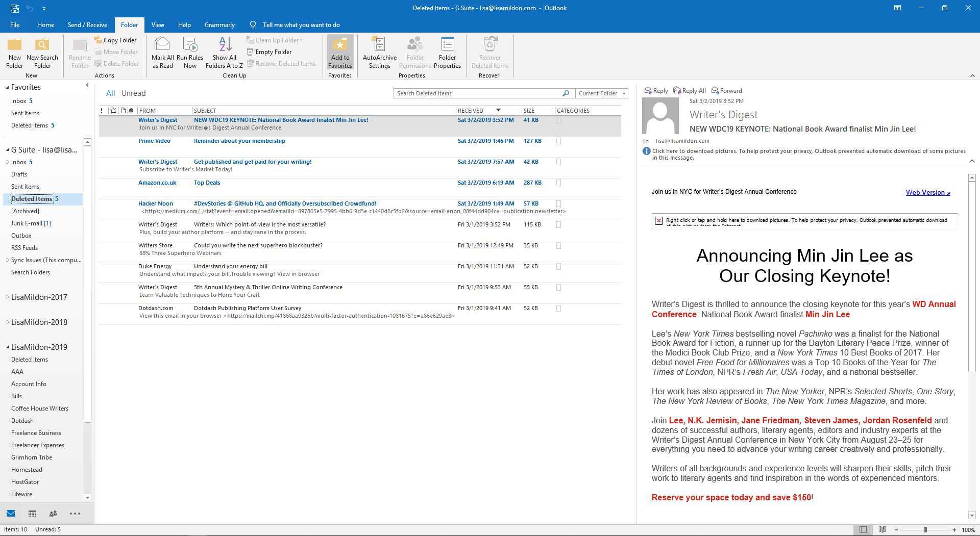Open AutoArchive Settings
This screenshot has height=536, width=980.
[379, 53]
